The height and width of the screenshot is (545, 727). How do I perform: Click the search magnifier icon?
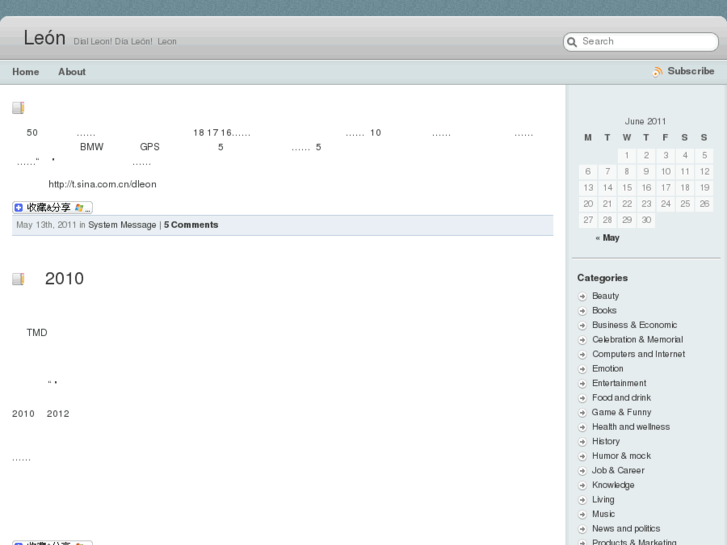pos(572,42)
